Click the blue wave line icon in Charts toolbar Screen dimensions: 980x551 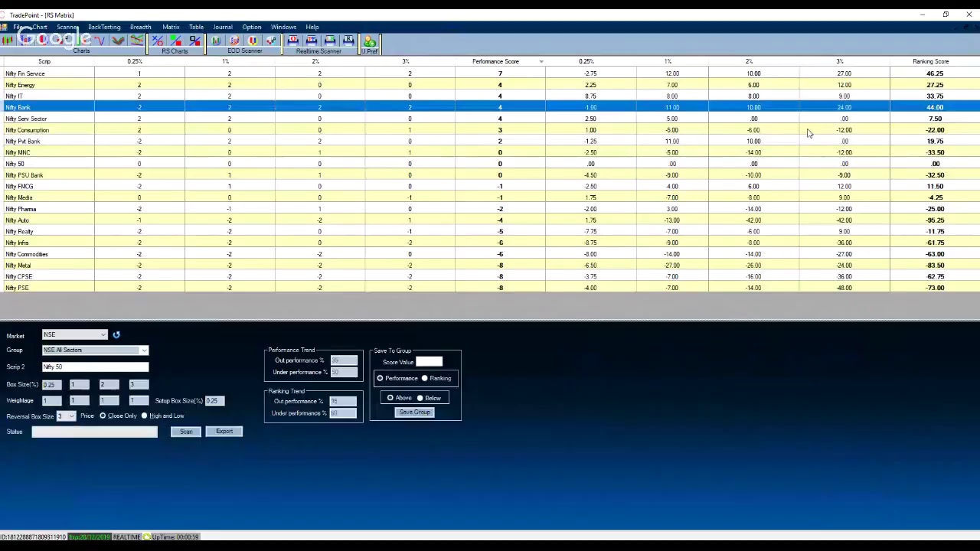100,41
